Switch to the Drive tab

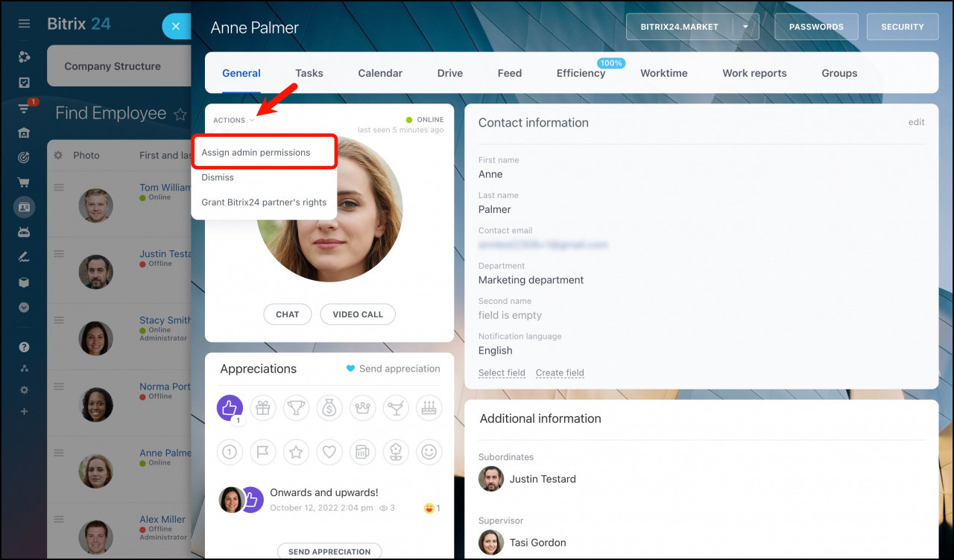click(x=450, y=73)
